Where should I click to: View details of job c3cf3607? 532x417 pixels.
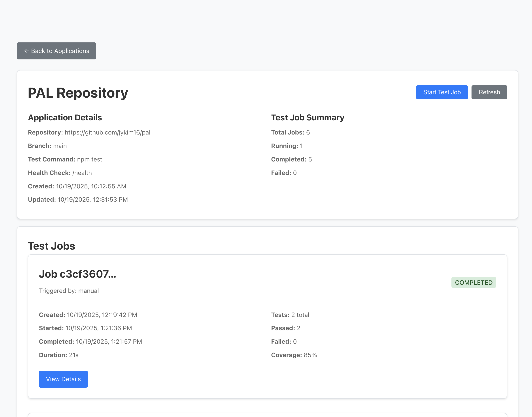(63, 379)
